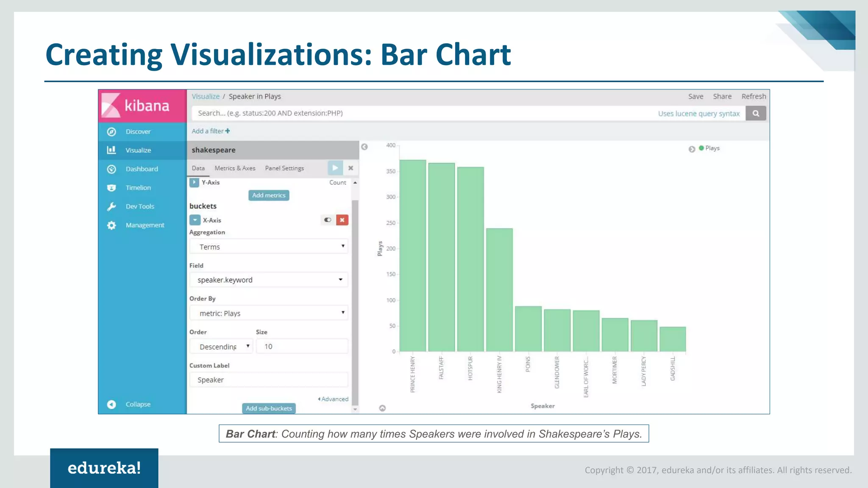Viewport: 868px width, 488px height.
Task: Switch to Metrics & Axes tab
Action: pyautogui.click(x=235, y=168)
